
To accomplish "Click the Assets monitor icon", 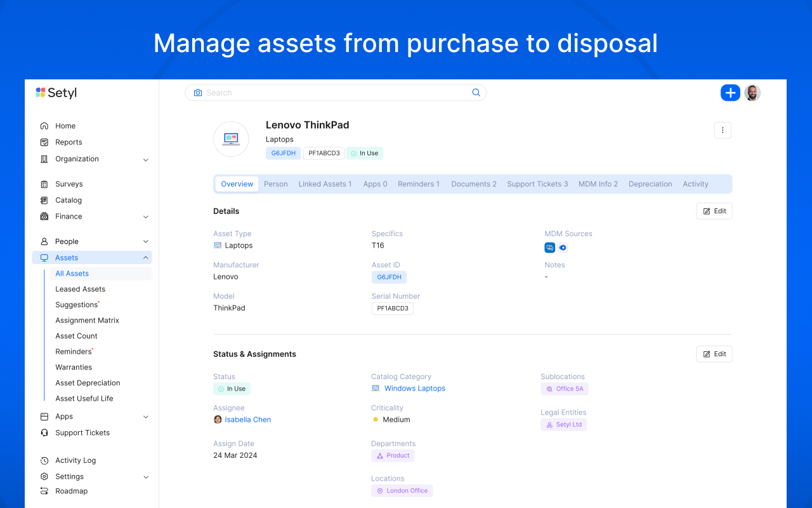I will point(44,258).
